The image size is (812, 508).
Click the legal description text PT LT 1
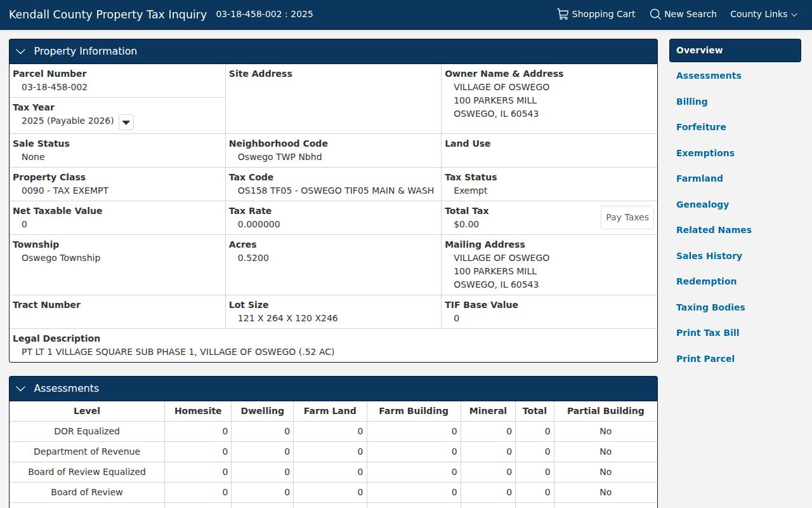click(x=178, y=352)
